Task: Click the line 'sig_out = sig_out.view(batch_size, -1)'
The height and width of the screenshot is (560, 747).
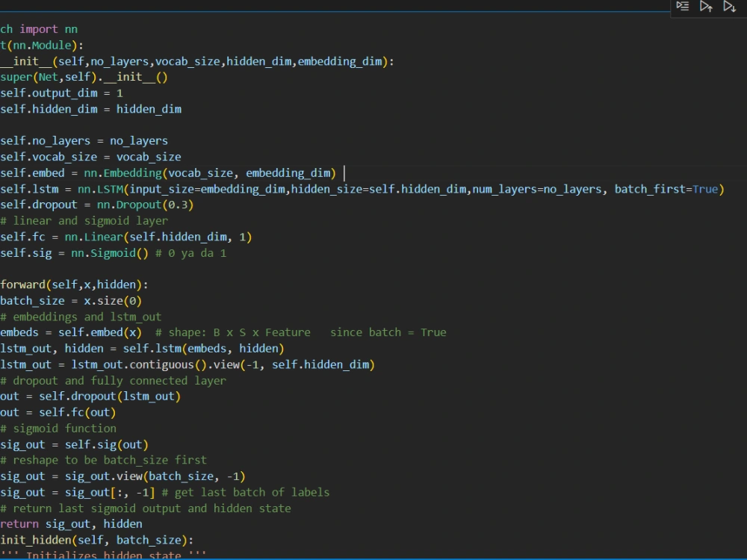Action: tap(123, 476)
